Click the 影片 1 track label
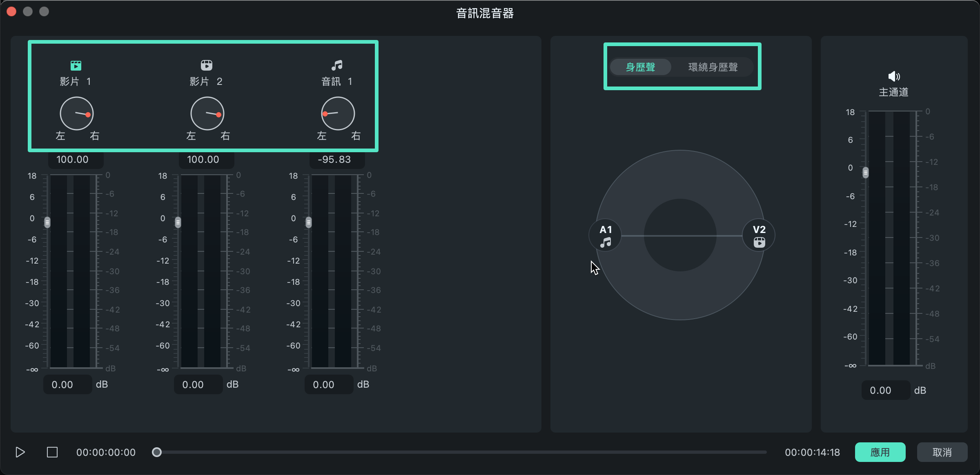Image resolution: width=980 pixels, height=475 pixels. (x=76, y=82)
